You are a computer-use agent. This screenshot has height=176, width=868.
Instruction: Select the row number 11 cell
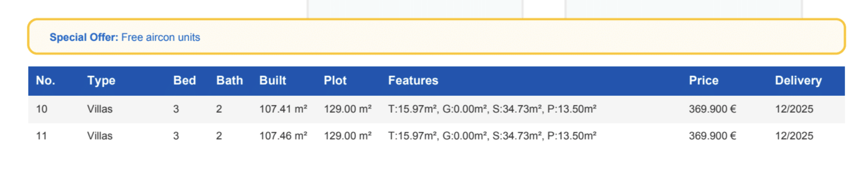(x=42, y=136)
